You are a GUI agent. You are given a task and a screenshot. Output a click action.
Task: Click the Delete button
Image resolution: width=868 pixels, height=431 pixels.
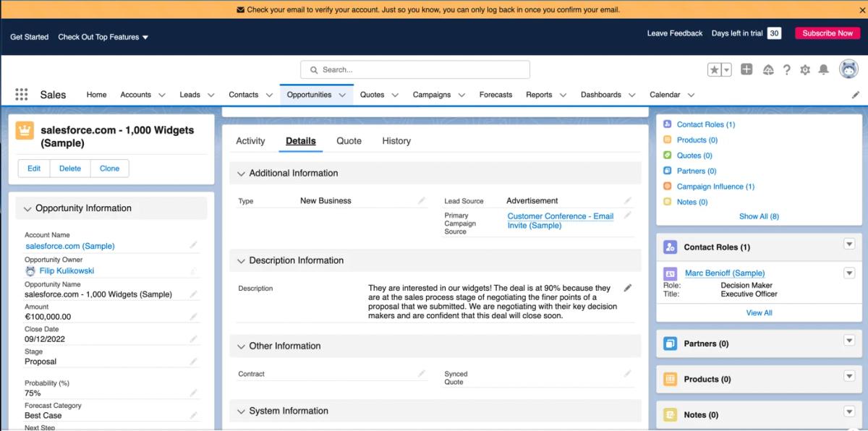click(70, 168)
